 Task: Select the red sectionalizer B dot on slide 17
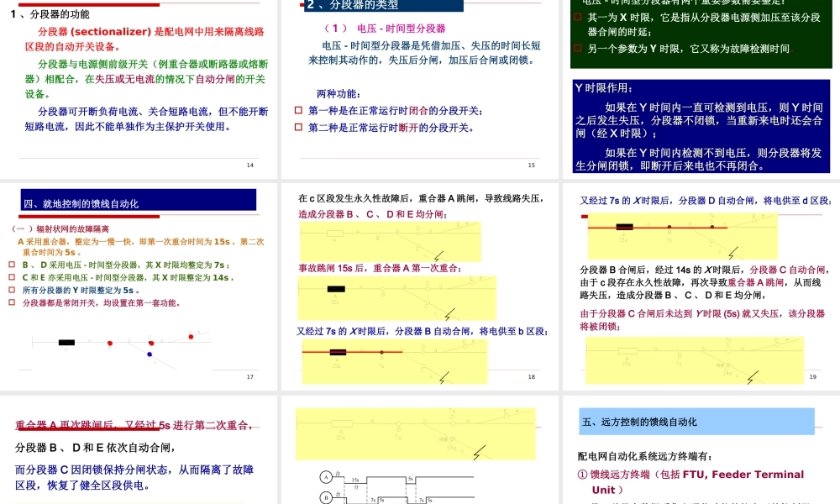coord(110,343)
